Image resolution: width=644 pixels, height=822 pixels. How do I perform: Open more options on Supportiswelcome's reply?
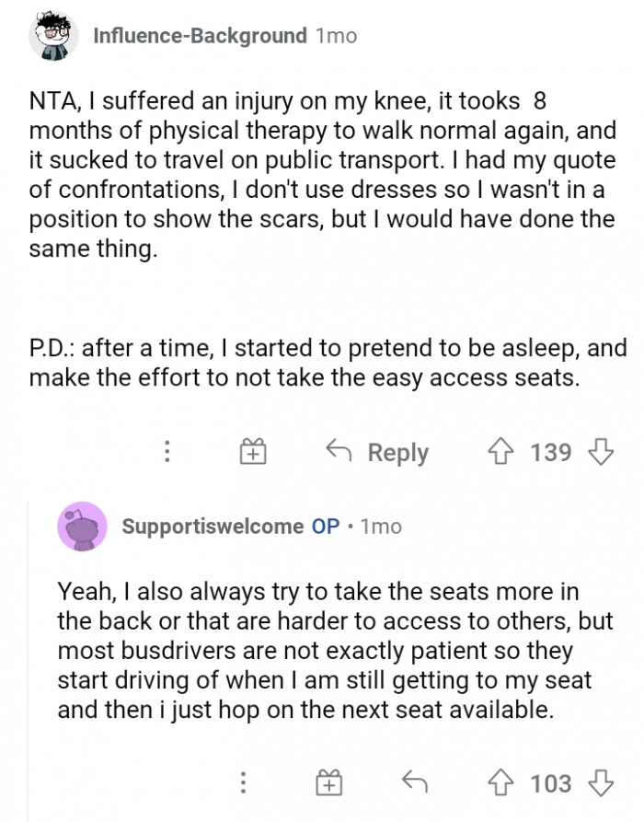pyautogui.click(x=242, y=783)
